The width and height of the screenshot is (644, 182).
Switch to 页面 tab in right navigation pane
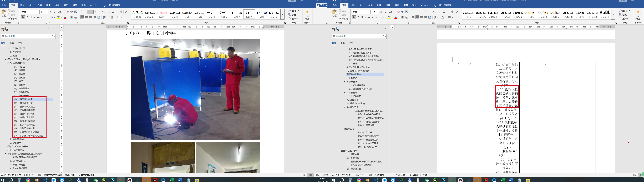(x=342, y=43)
